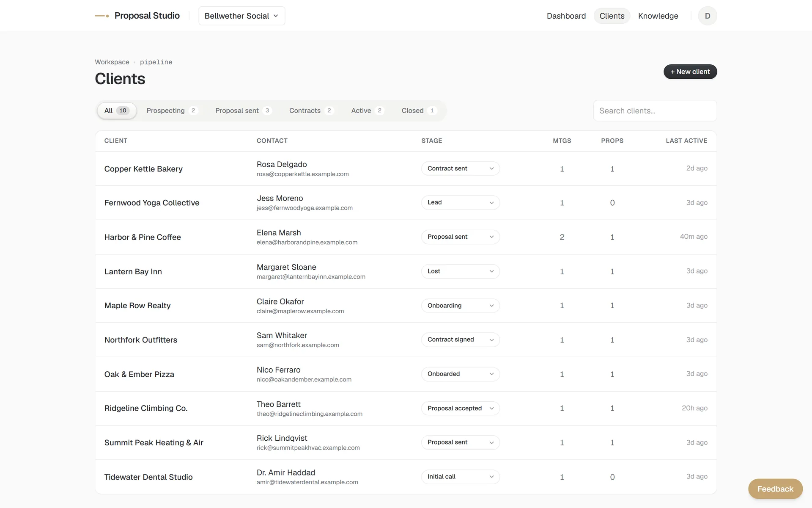
Task: Open the Lantern Bay Inn client
Action: pyautogui.click(x=133, y=271)
